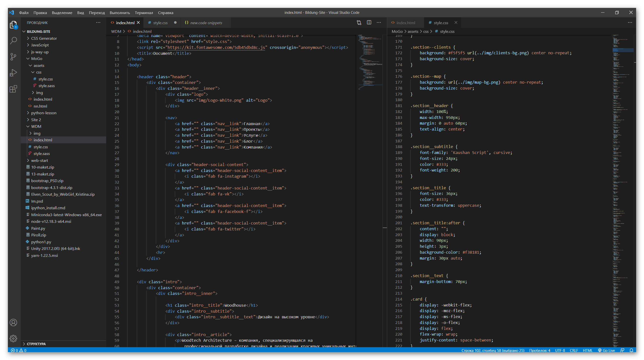The height and width of the screenshot is (360, 644).
Task: Open the Вид menu
Action: click(80, 13)
